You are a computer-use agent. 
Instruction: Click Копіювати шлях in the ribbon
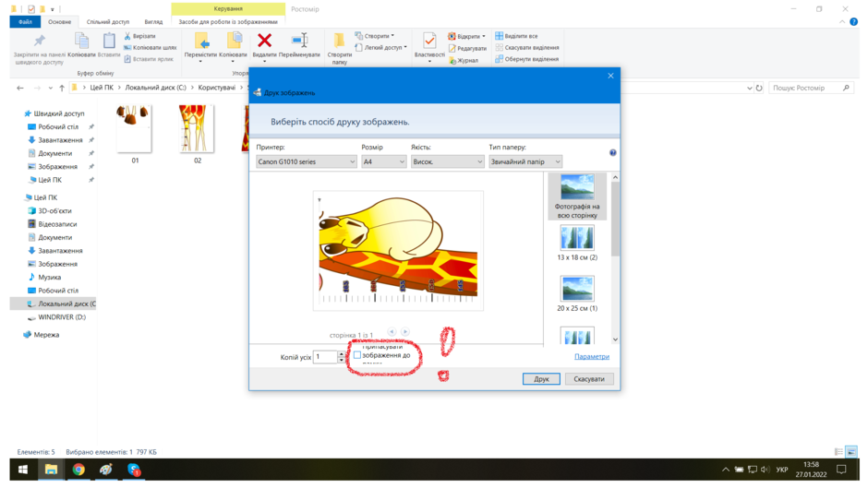pos(151,48)
